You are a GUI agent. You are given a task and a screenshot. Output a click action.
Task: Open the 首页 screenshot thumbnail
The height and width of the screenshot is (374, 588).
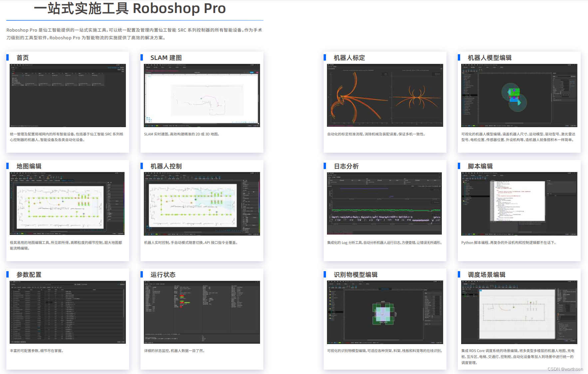click(x=68, y=95)
